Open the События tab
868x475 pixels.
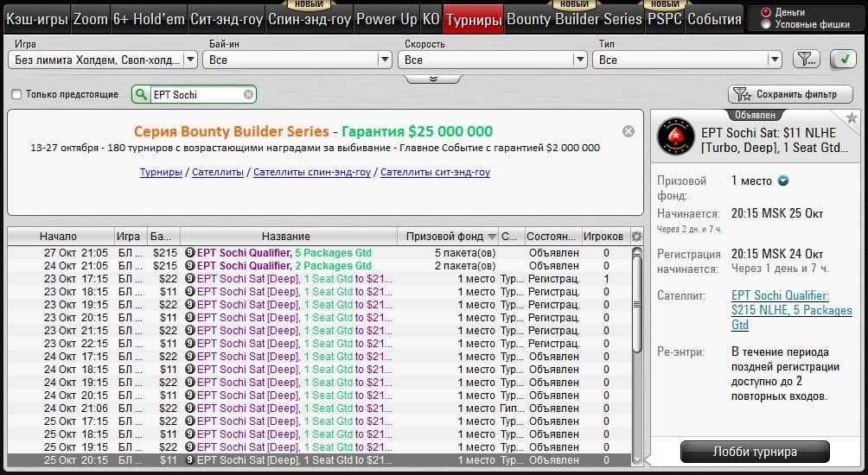click(x=714, y=19)
